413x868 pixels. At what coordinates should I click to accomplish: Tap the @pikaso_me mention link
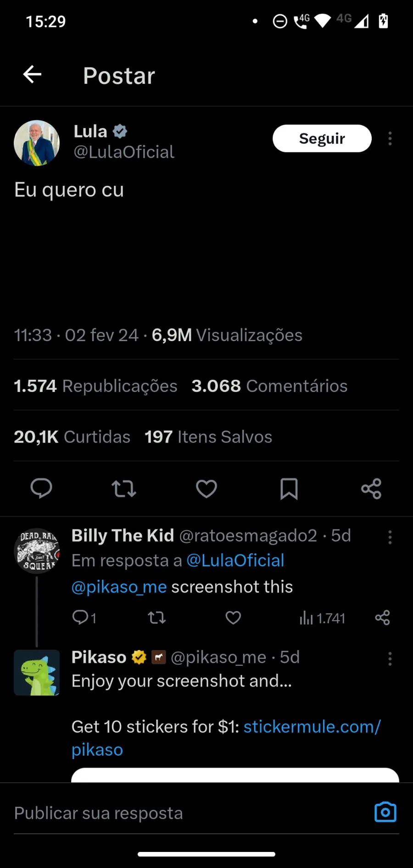pos(119,587)
